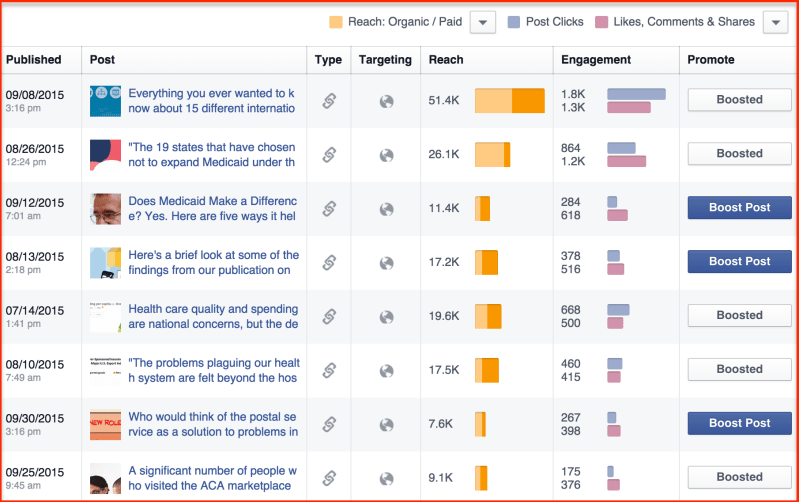Click link type icon for 09/08/2015 post
This screenshot has width=799, height=502.
[328, 100]
